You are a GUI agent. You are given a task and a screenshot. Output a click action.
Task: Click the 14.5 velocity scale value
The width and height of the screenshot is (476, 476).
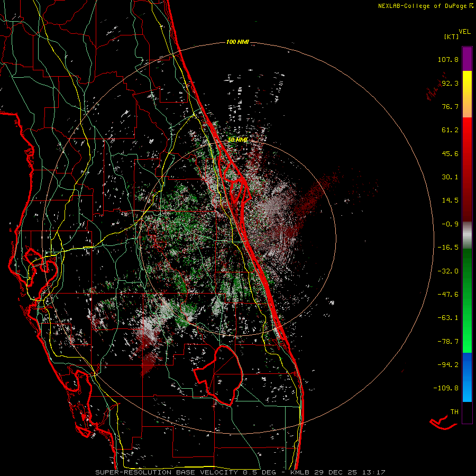[x=450, y=200]
